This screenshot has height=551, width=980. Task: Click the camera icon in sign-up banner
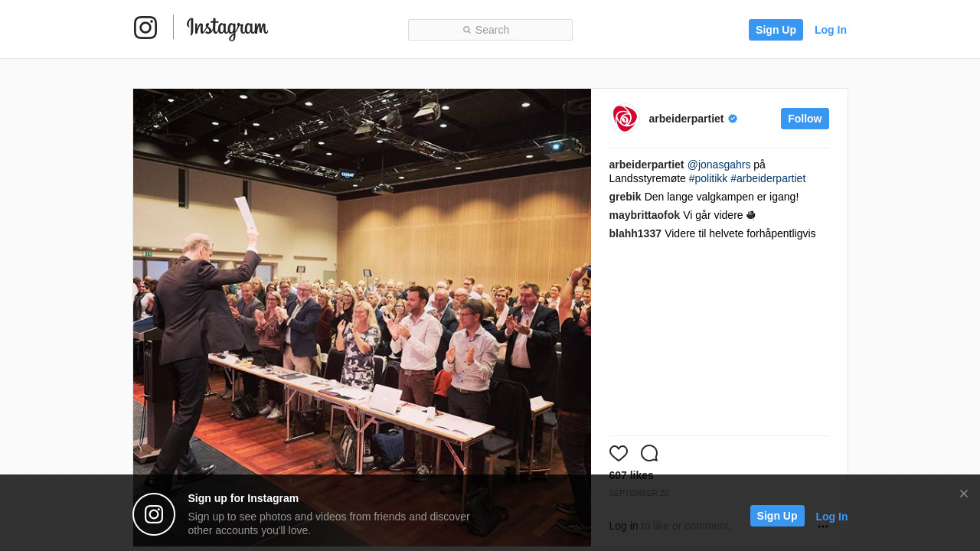(154, 514)
